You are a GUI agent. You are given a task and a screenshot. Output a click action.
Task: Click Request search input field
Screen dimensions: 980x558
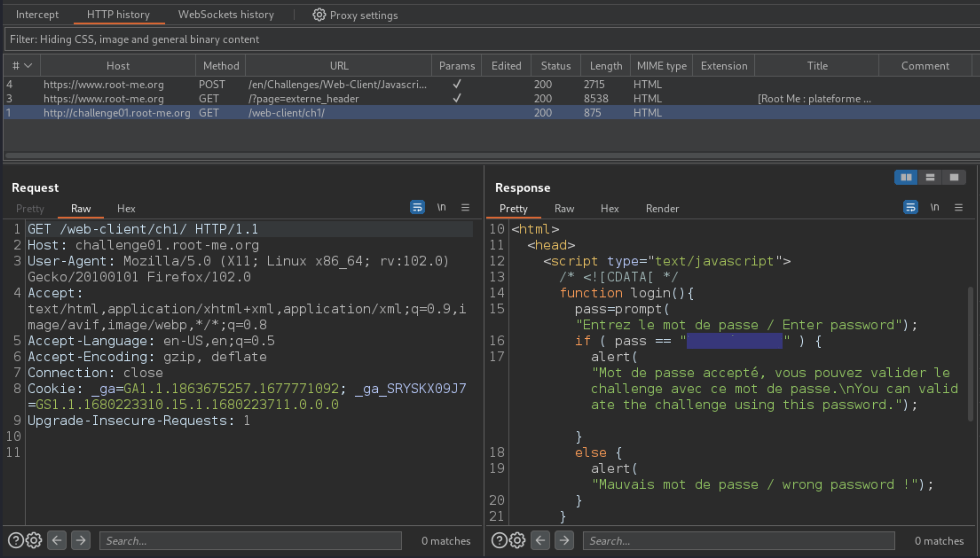(x=250, y=540)
